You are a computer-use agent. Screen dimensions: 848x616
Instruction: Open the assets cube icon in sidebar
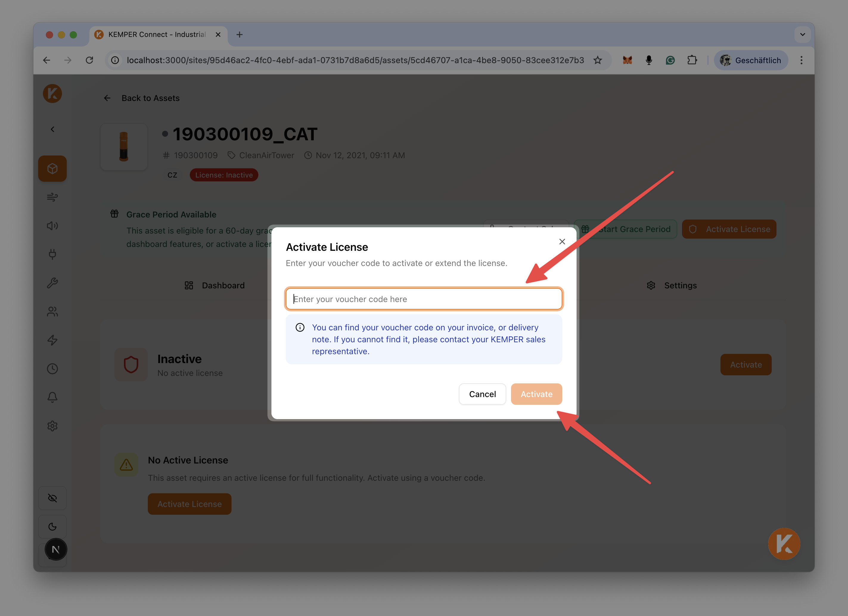pyautogui.click(x=52, y=169)
